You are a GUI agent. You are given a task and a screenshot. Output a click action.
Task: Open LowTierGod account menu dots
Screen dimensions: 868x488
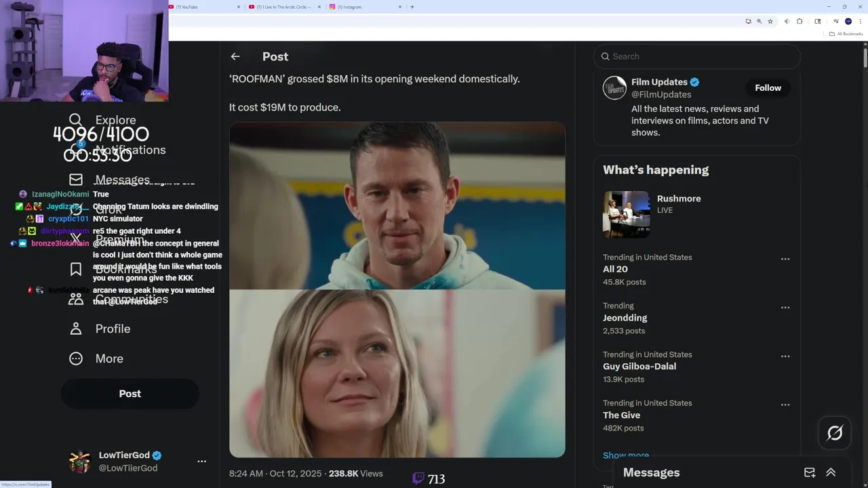(x=201, y=461)
